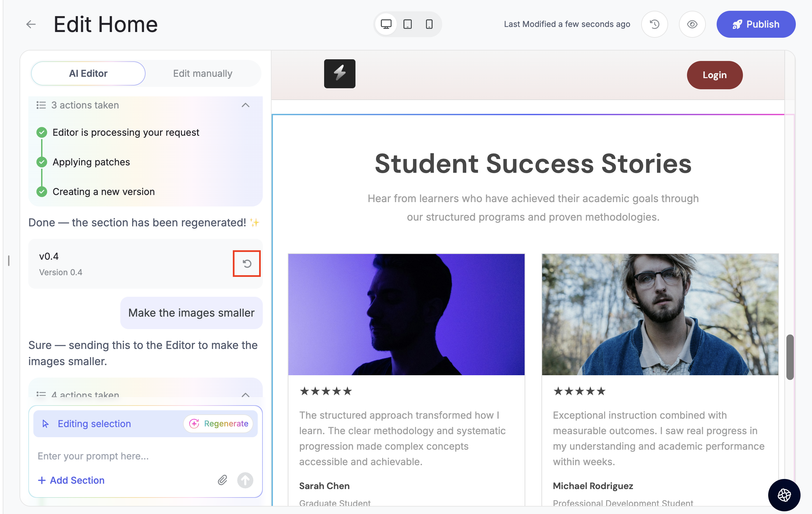
Task: Switch to desktop preview mode
Action: point(386,24)
